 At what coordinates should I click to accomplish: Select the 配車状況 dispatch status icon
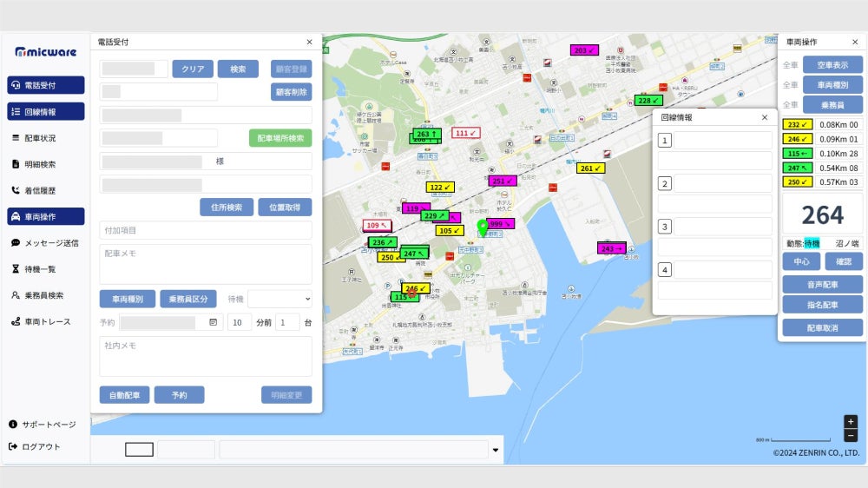(16, 138)
